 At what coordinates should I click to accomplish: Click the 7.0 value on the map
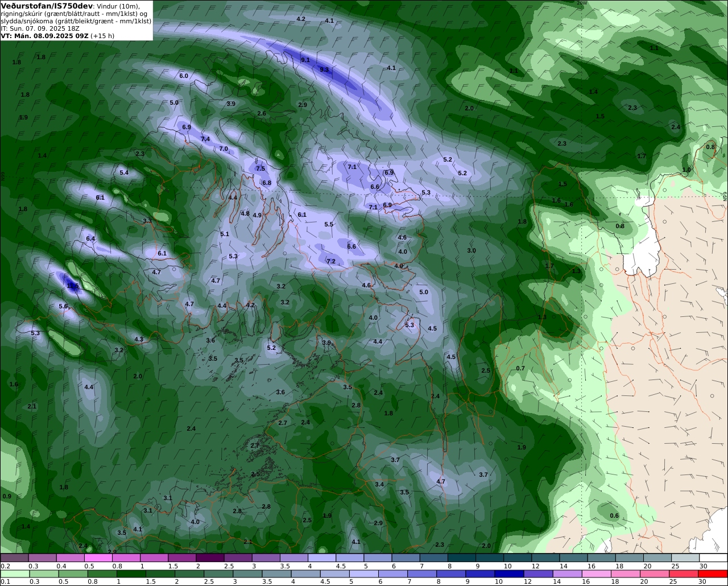point(224,148)
